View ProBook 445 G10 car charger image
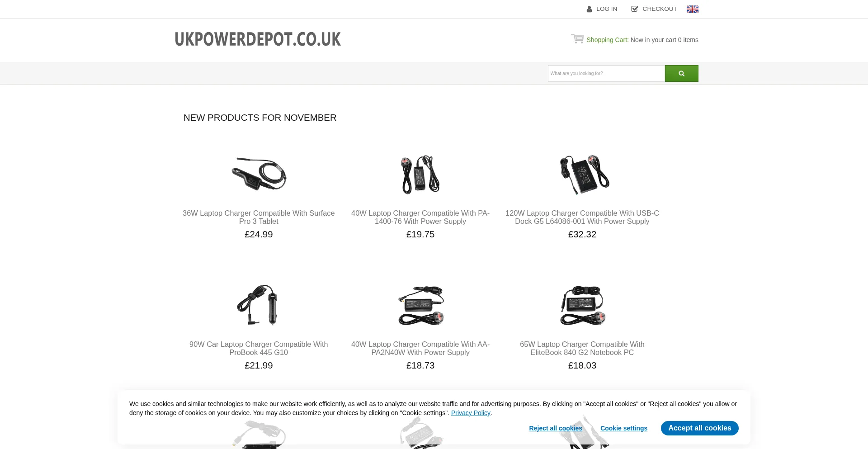The height and width of the screenshot is (449, 868). tap(258, 305)
